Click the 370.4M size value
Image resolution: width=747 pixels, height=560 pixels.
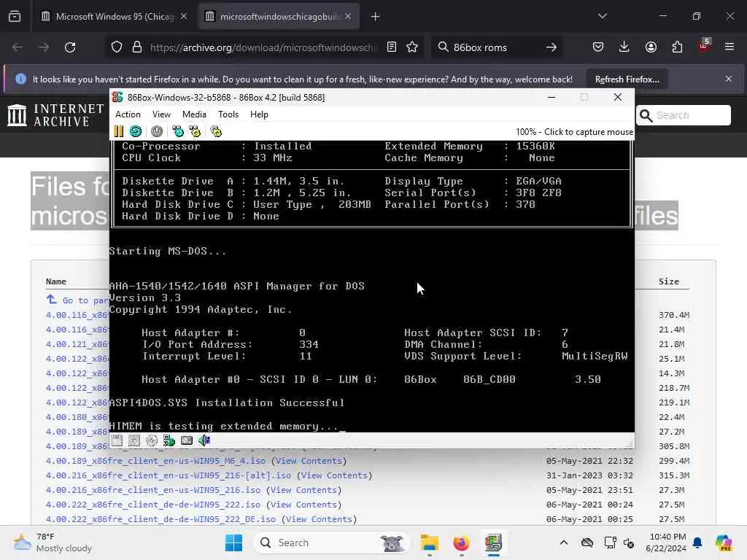pyautogui.click(x=674, y=315)
